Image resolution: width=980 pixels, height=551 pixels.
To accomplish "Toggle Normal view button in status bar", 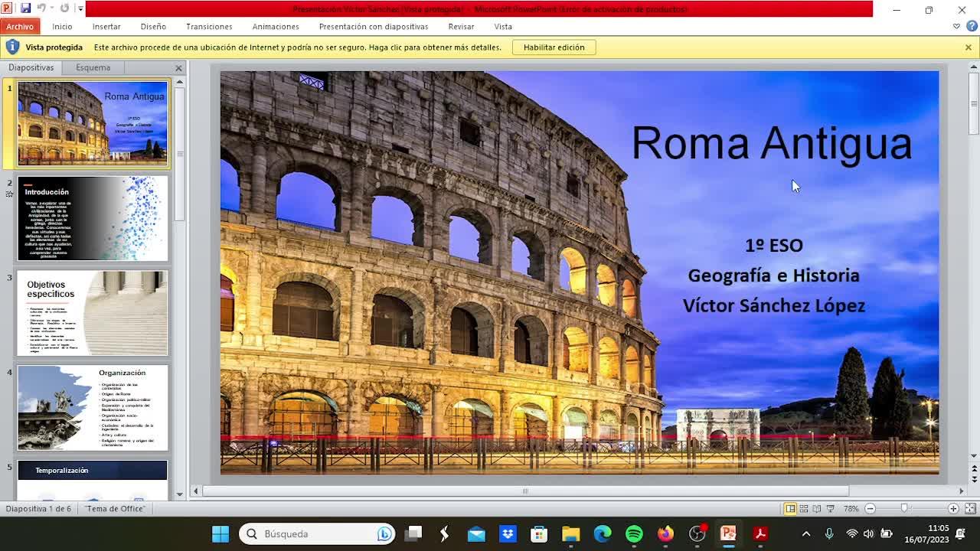I will coord(790,509).
